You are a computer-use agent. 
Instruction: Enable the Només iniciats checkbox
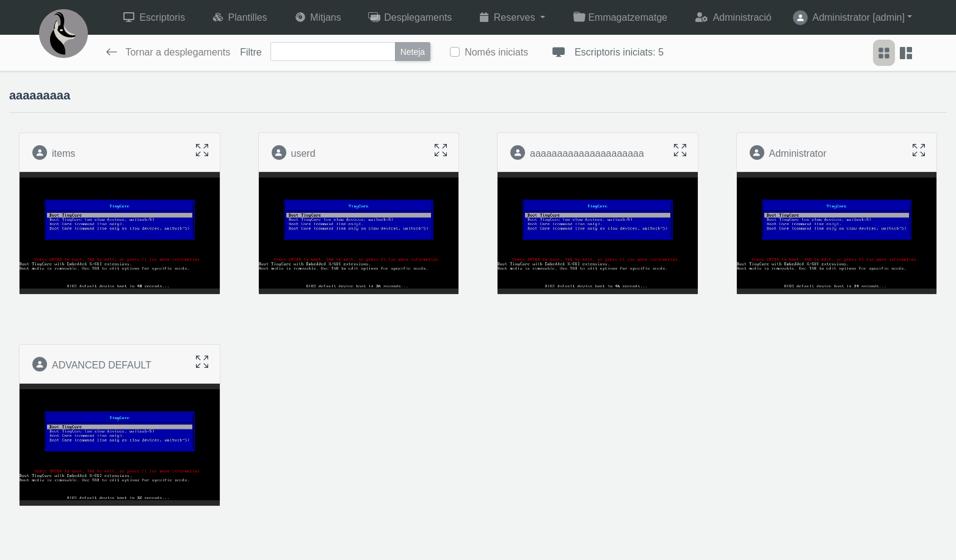pyautogui.click(x=455, y=52)
